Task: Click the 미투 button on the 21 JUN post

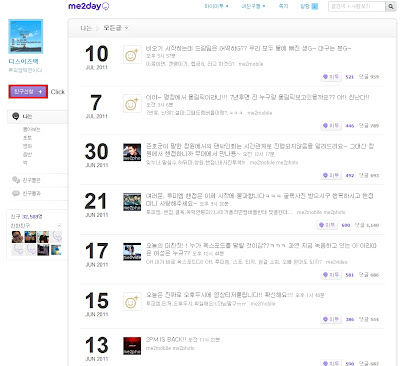Action: pyautogui.click(x=327, y=225)
